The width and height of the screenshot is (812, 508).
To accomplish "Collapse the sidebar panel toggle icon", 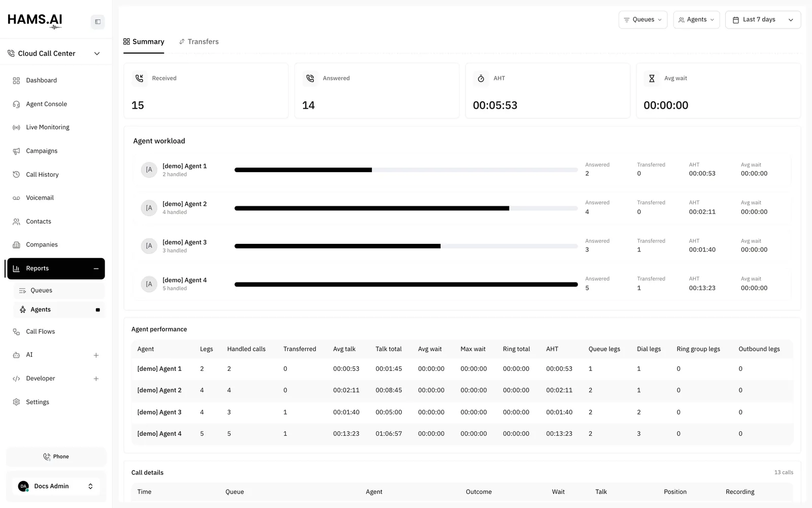I will [x=97, y=22].
